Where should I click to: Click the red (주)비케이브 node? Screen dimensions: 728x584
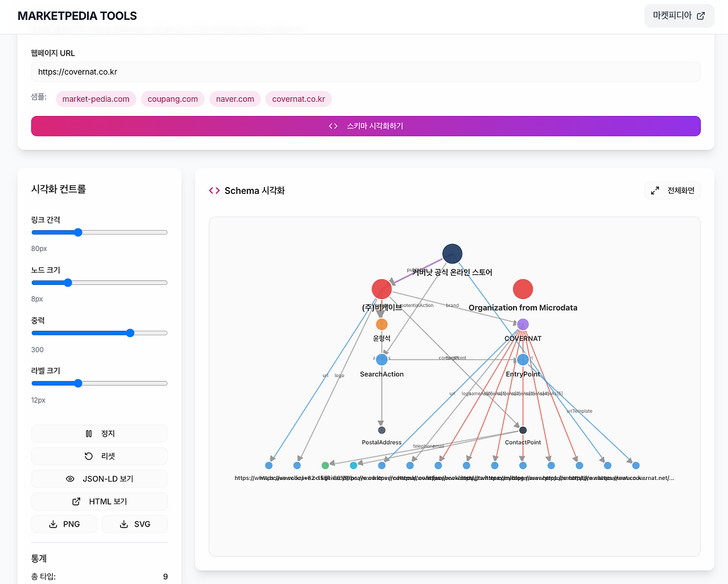click(382, 289)
